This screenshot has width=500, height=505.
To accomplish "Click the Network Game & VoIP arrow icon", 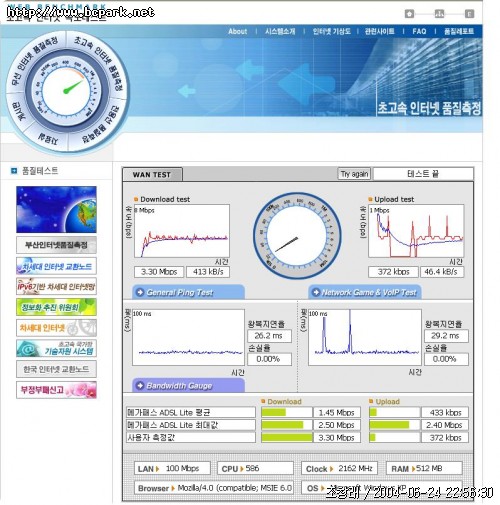I will pos(315,292).
